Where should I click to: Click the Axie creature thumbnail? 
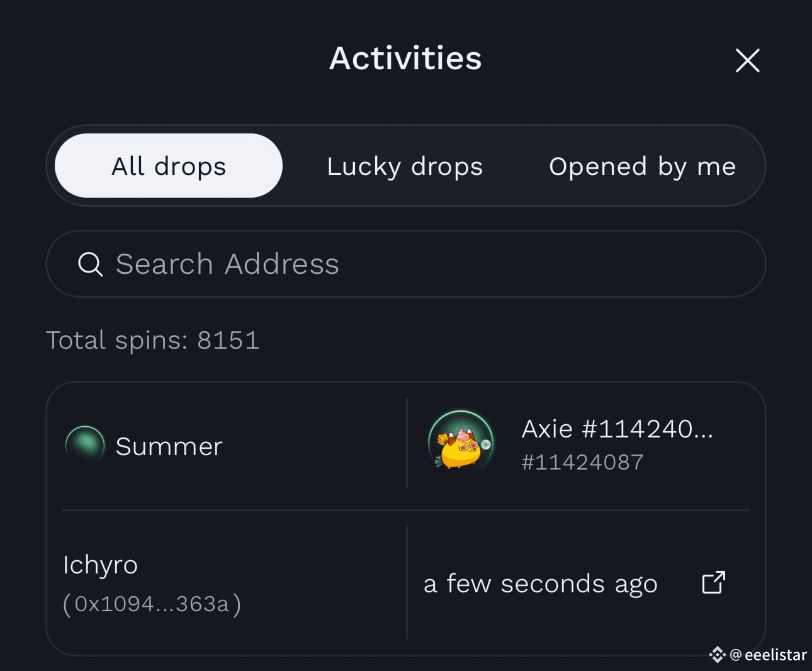tap(461, 443)
